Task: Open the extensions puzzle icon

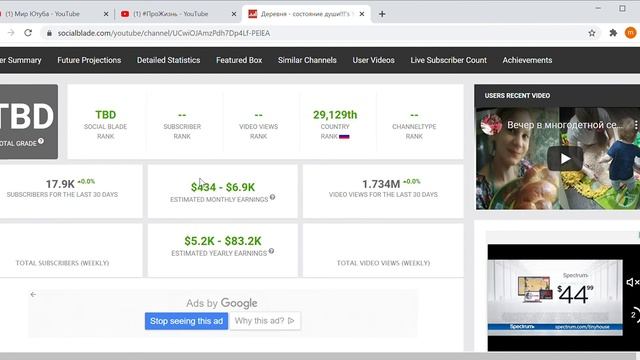Action: [x=613, y=33]
